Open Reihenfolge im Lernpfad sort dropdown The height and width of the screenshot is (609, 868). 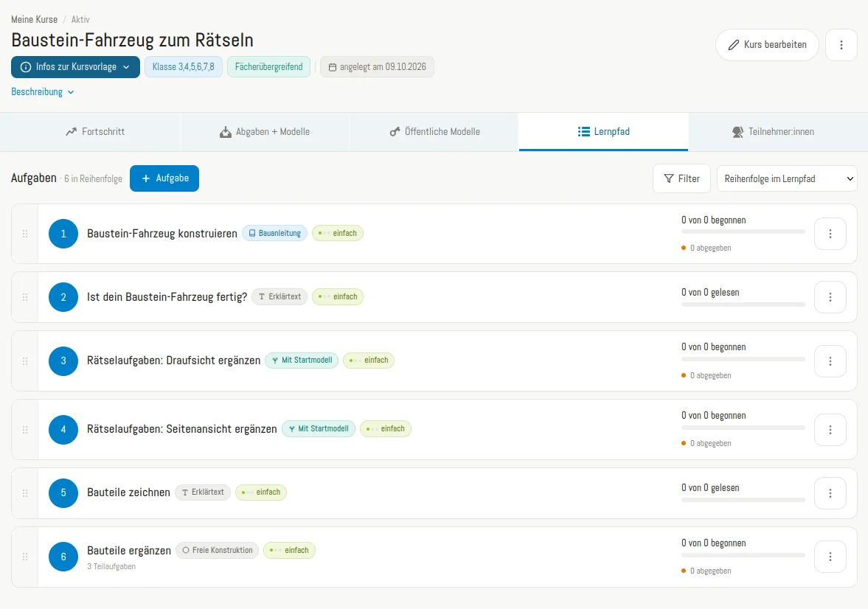click(x=787, y=179)
